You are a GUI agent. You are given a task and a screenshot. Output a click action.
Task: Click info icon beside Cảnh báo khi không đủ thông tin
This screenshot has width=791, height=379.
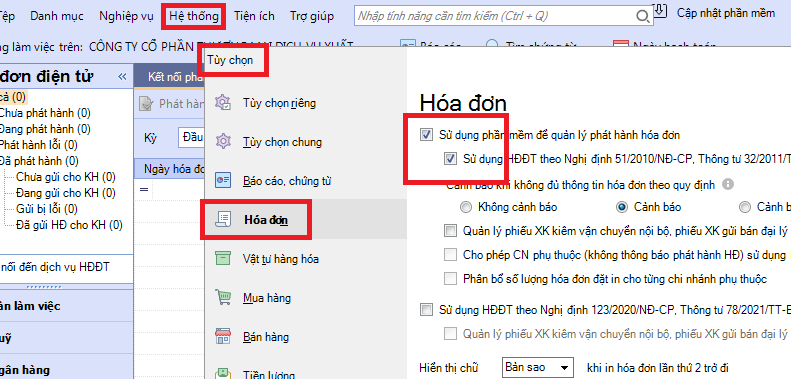[x=727, y=185]
